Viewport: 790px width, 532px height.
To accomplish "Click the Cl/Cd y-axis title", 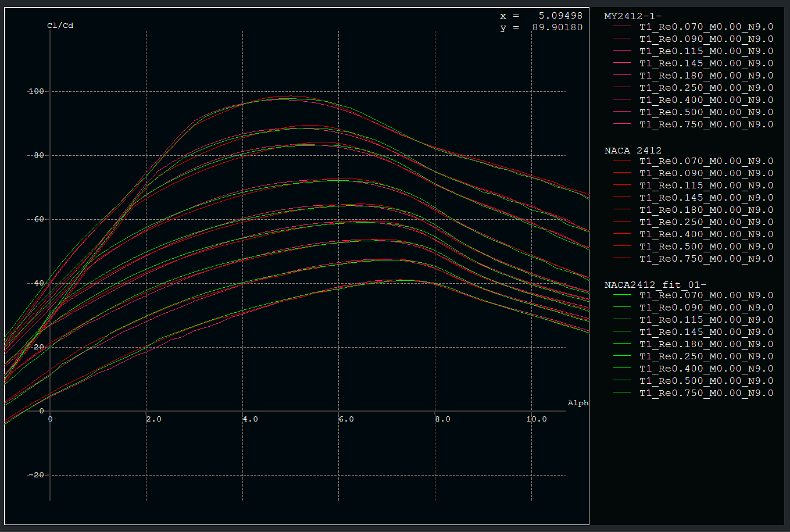I will tap(60, 26).
